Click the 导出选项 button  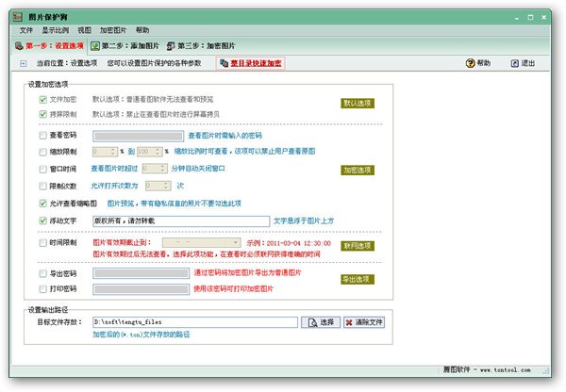(x=358, y=280)
